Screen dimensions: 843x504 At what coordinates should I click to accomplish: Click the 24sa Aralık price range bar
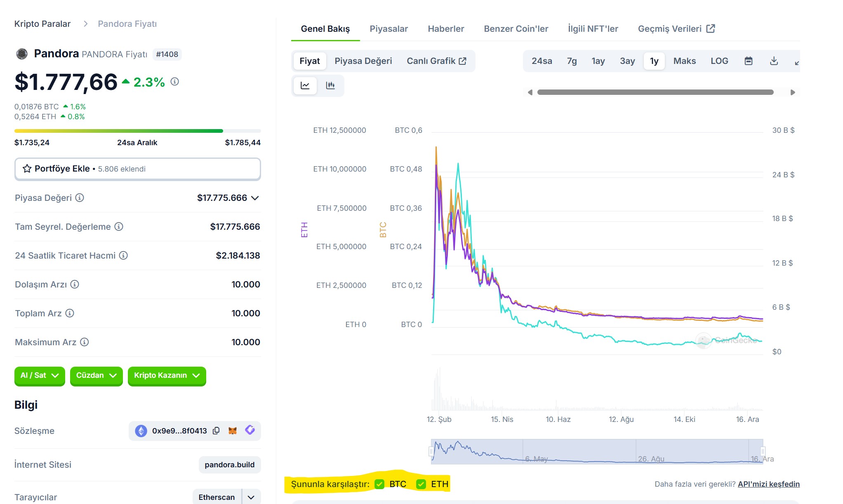138,131
